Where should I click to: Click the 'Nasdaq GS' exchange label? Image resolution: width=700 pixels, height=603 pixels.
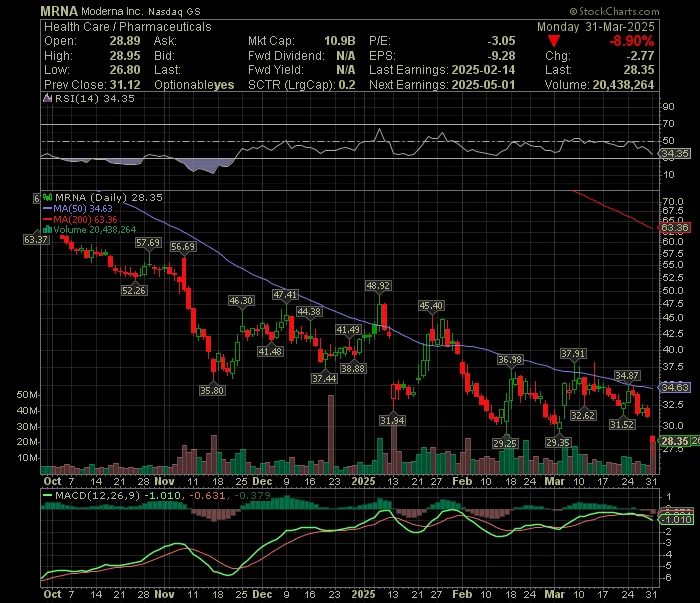(174, 12)
